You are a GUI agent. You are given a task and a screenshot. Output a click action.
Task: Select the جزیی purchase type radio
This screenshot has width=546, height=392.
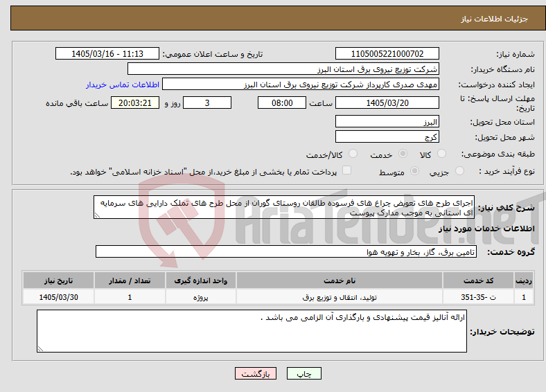(459, 171)
